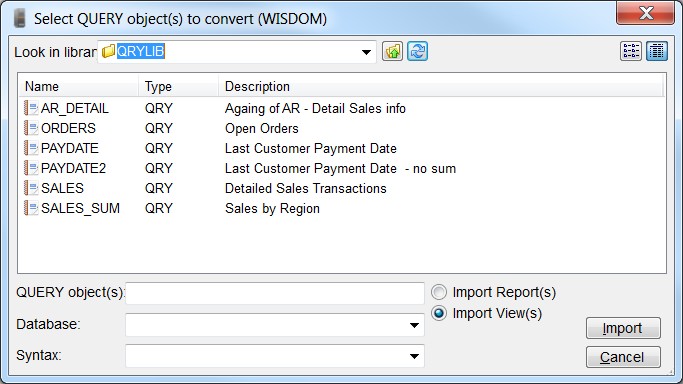Click the 'Open Orders' description

[262, 128]
